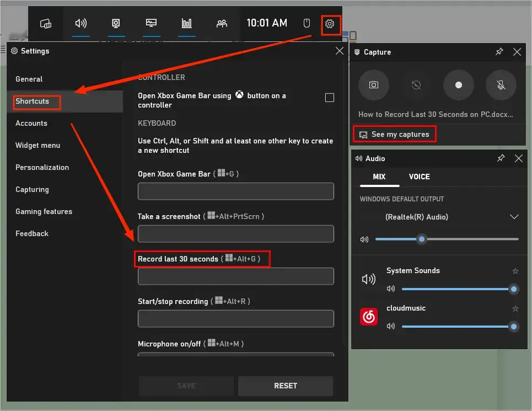The height and width of the screenshot is (411, 532).
Task: Click the 10:01 AM clock
Action: [267, 23]
